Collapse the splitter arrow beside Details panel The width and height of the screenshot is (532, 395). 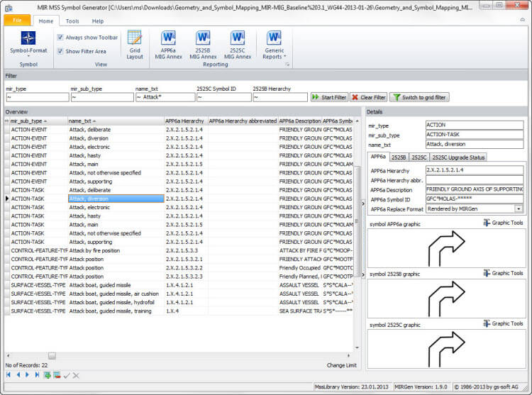[362, 204]
